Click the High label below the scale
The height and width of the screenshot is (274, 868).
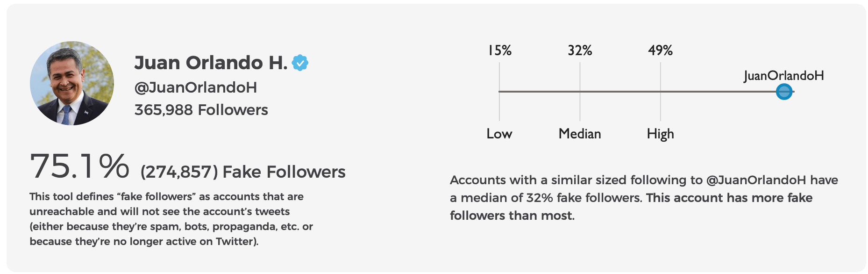[x=660, y=134]
